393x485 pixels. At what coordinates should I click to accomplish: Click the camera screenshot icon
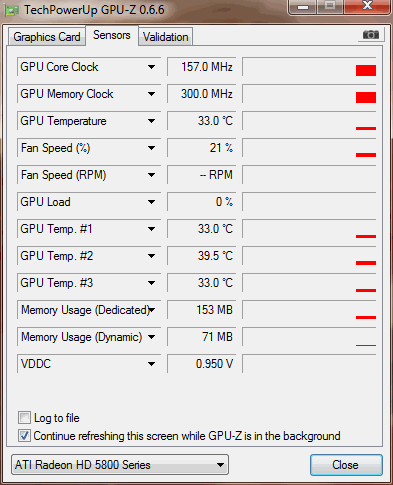coord(371,35)
